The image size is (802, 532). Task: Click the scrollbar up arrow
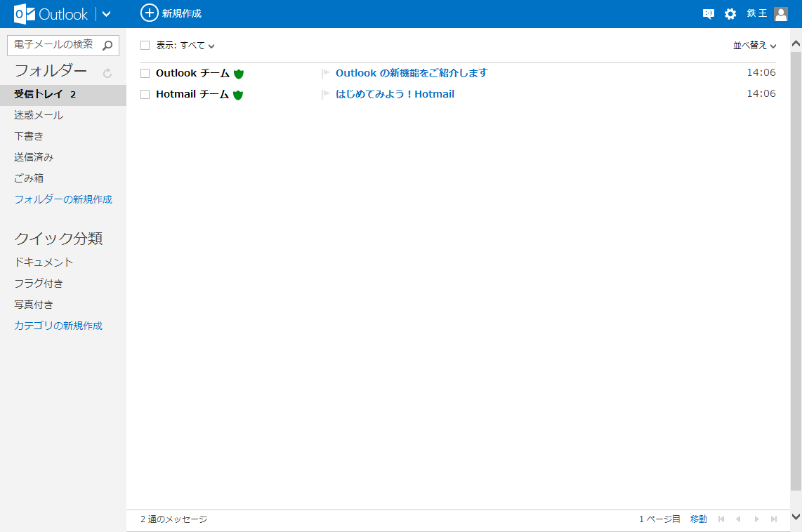click(x=796, y=44)
